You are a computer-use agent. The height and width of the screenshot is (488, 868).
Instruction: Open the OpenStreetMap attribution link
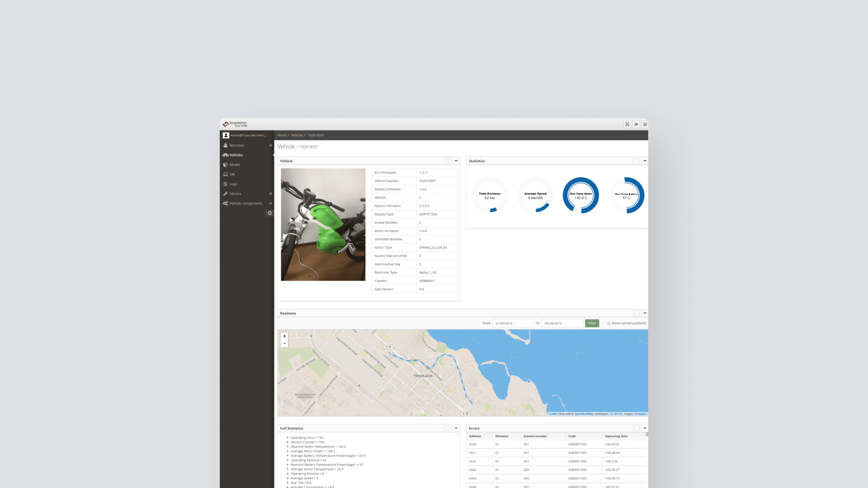tap(584, 414)
